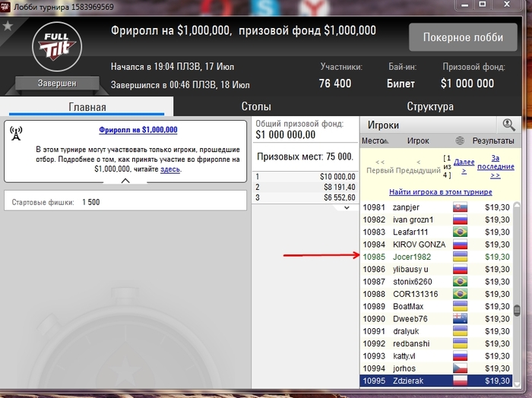Collapse the tournament info panel chevron
532x398 pixels.
click(125, 181)
